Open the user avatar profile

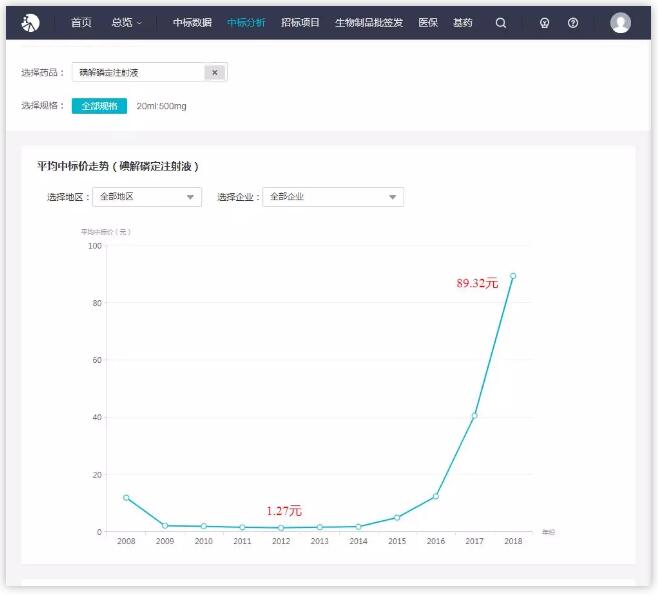tap(620, 22)
